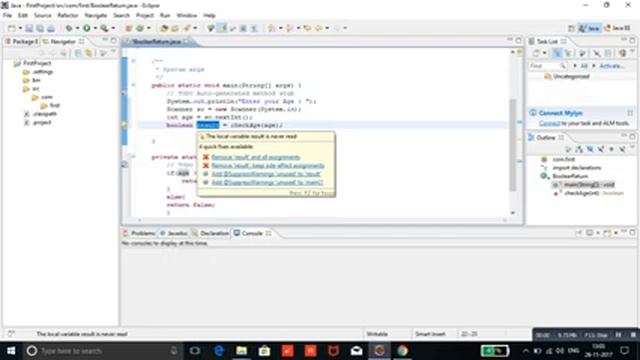
Task: Open the Search toolbar dropdown arrow
Action: 195,28
